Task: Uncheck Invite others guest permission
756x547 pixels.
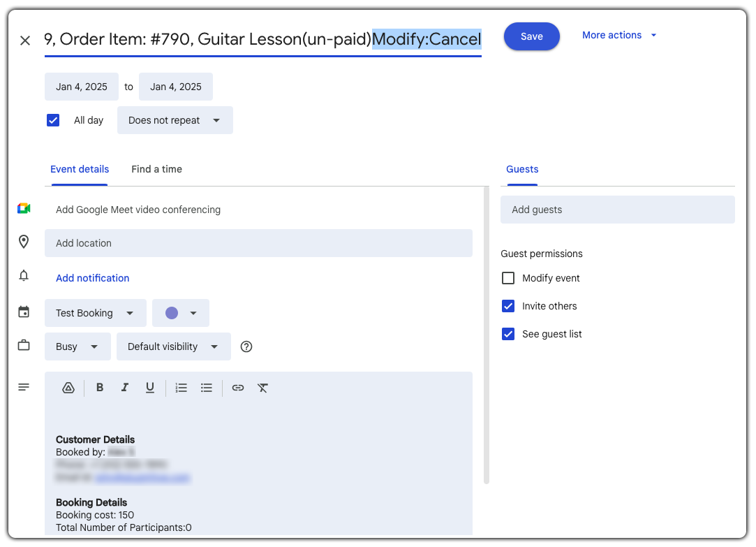Action: coord(508,306)
